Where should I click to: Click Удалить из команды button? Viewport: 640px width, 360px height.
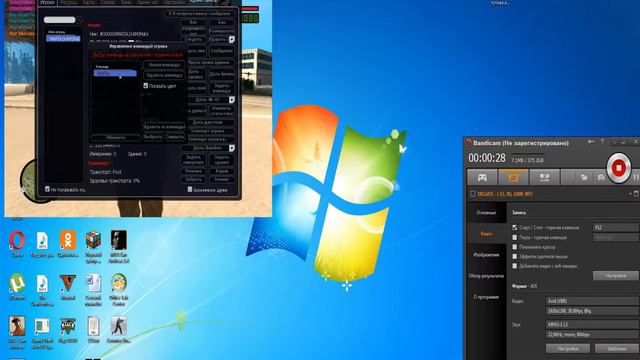coord(164,127)
